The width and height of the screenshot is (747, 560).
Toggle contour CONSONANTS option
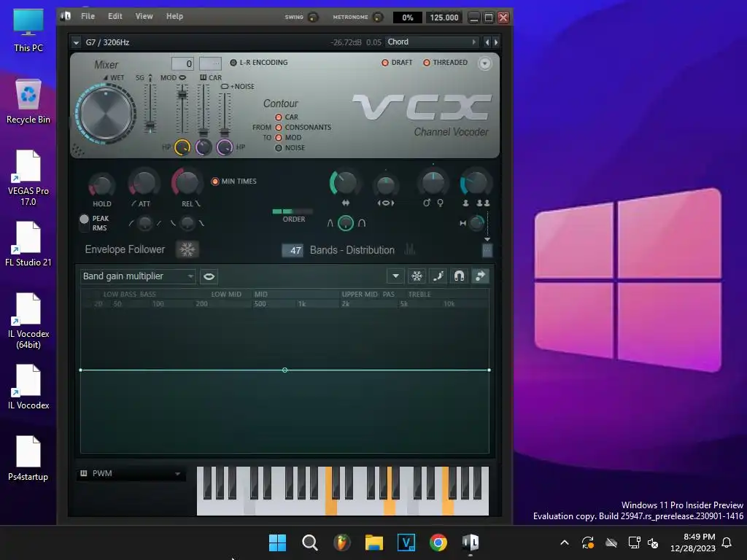coord(303,127)
